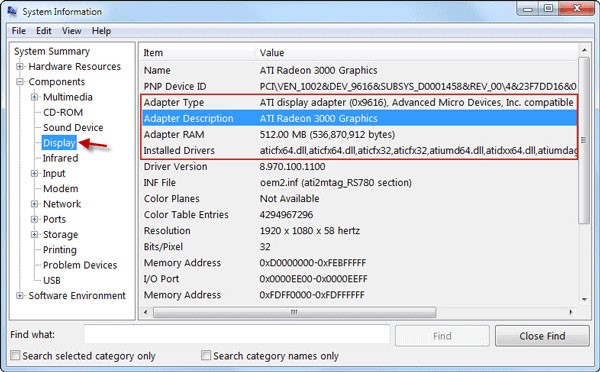Click the vertical scrollbar up arrow
This screenshot has height=372, width=600.
coord(584,50)
